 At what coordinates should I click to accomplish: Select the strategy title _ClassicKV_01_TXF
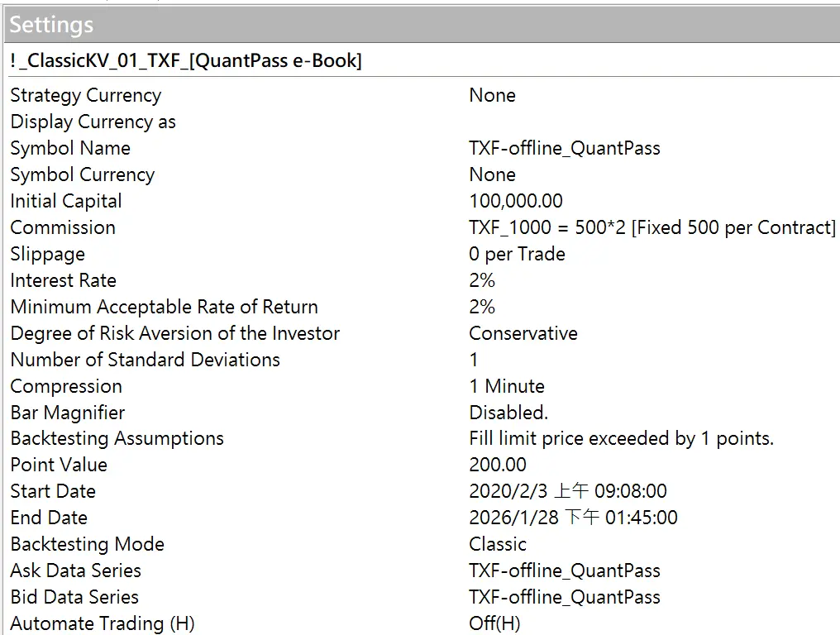(186, 60)
